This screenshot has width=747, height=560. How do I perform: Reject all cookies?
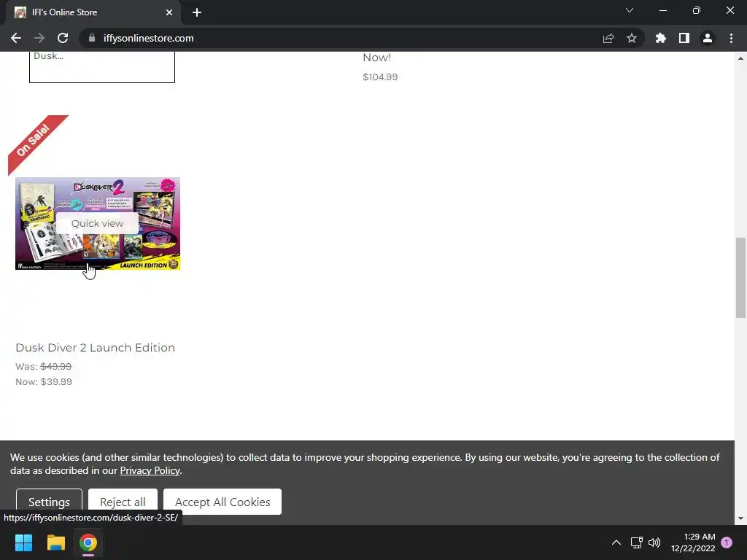[x=123, y=502]
